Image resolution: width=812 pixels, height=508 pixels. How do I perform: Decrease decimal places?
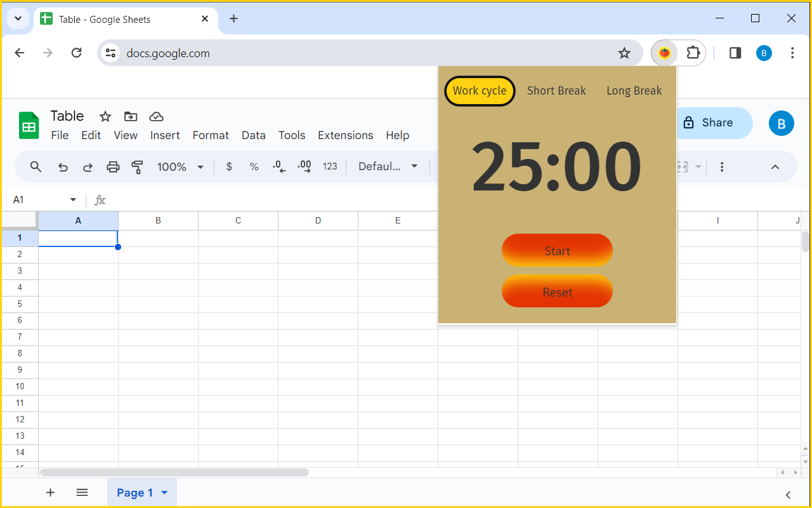point(279,167)
